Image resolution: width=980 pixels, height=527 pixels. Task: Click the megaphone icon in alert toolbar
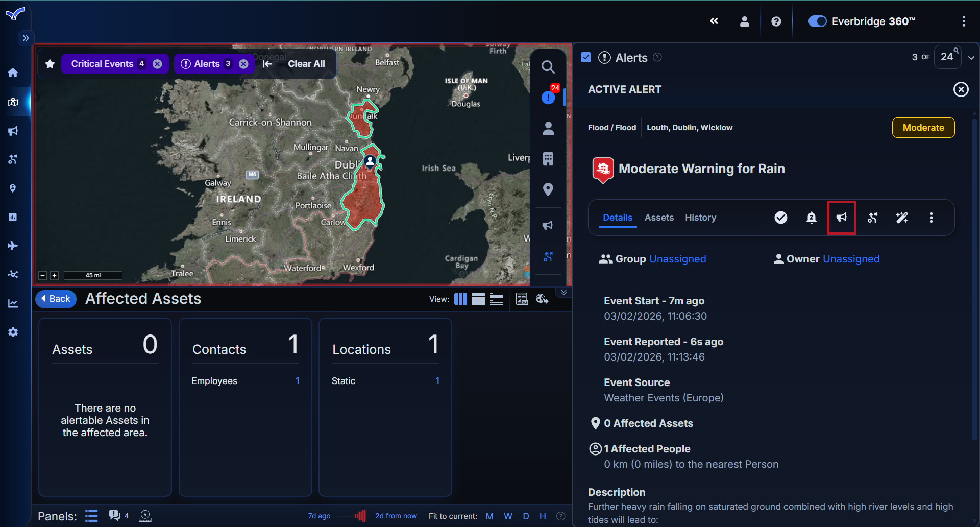click(841, 218)
